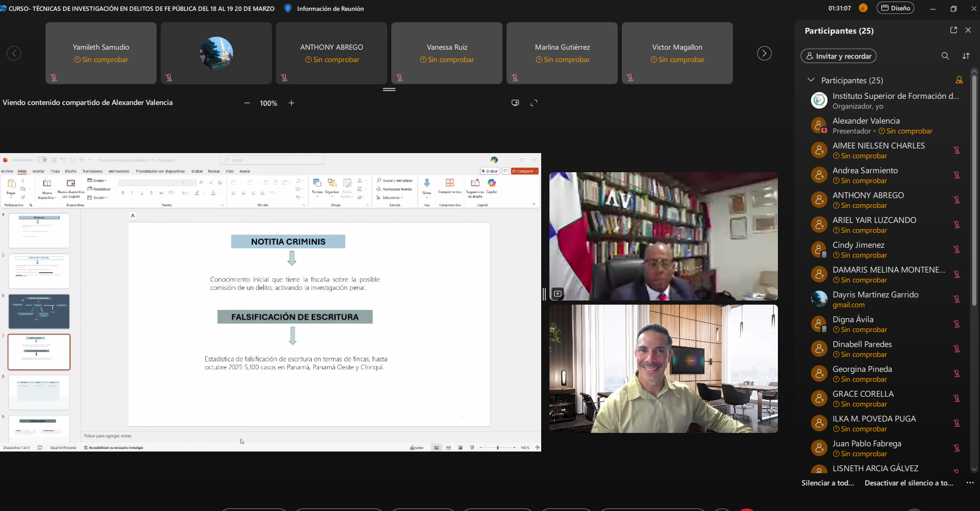The image size is (980, 511).
Task: Toggle mute for Georgina Pineda
Action: (956, 373)
